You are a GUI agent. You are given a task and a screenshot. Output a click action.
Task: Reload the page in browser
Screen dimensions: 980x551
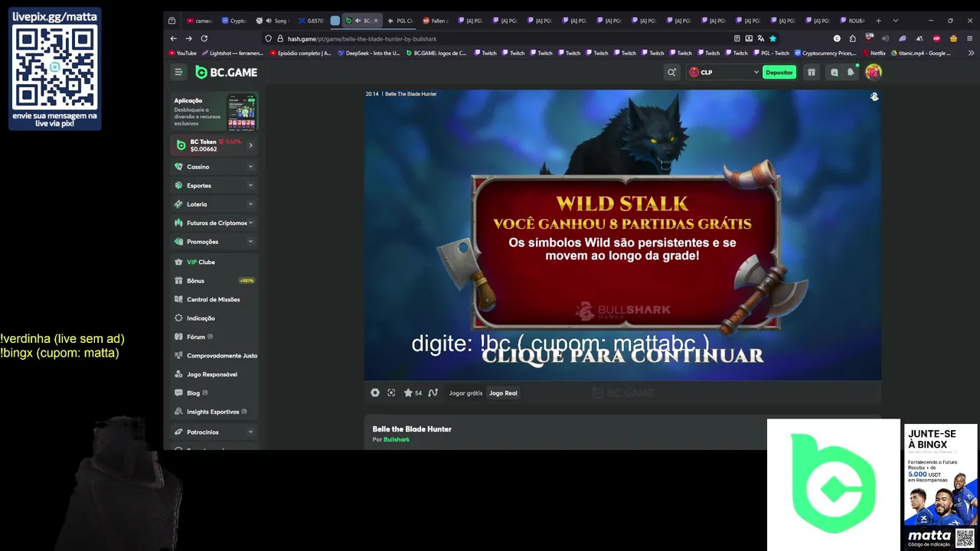tap(204, 38)
